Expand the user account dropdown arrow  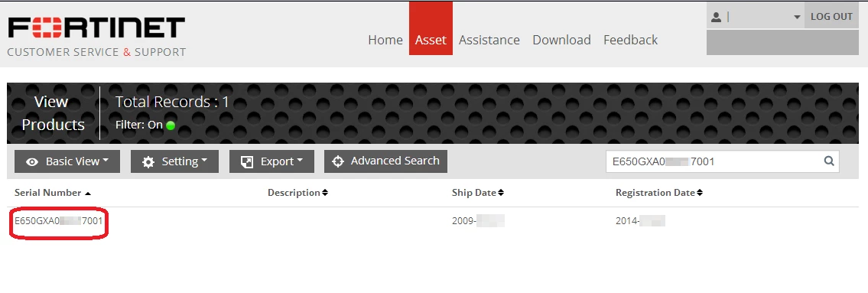click(x=797, y=17)
